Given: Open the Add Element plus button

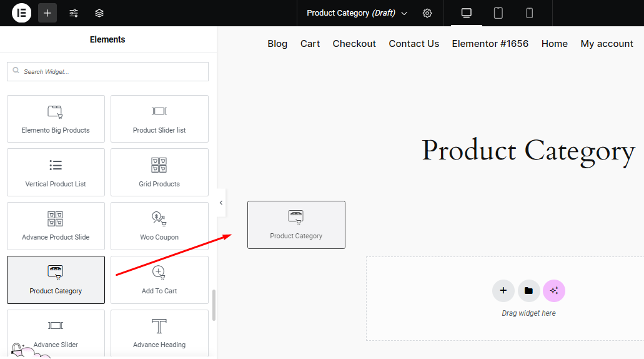Looking at the screenshot, I should pos(47,13).
